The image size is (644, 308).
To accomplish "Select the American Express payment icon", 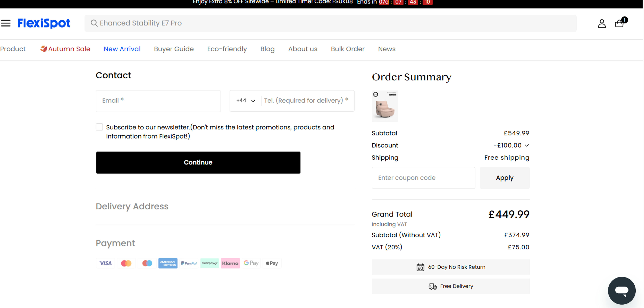I will [x=168, y=263].
